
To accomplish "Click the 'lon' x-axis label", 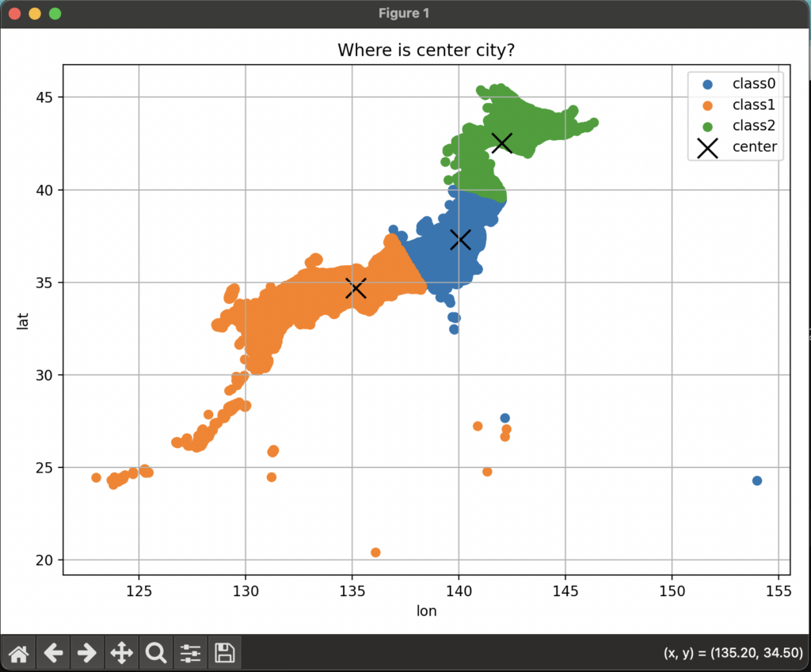I will coord(427,611).
